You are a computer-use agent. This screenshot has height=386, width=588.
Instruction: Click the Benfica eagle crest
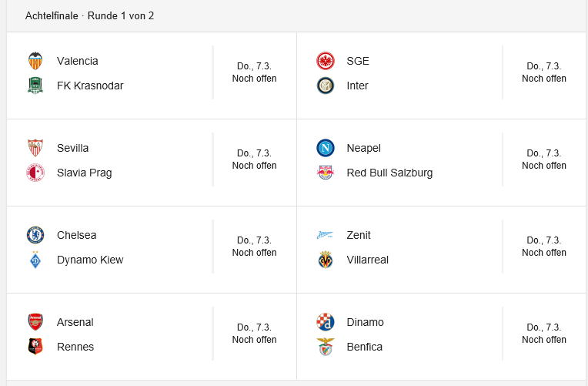pyautogui.click(x=326, y=347)
